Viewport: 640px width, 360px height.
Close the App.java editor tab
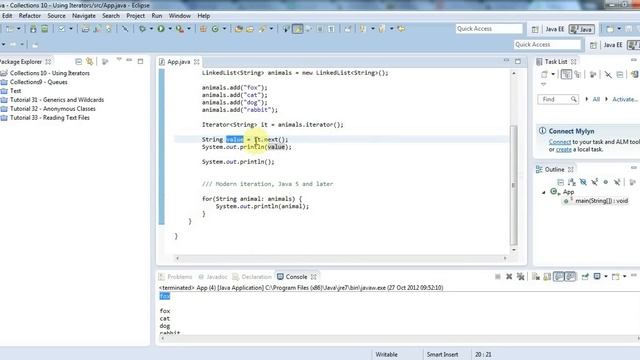click(x=197, y=62)
